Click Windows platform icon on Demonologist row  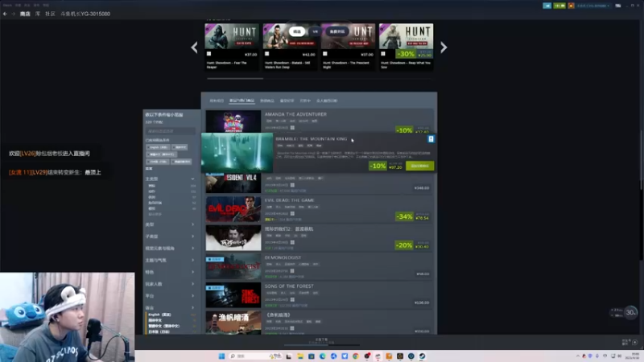292,271
